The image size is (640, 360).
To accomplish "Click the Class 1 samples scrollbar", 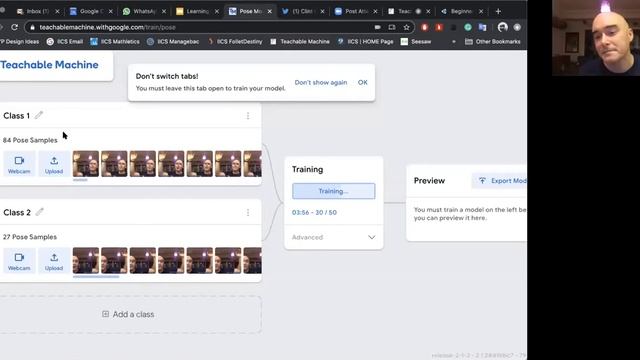I will 80,180.
